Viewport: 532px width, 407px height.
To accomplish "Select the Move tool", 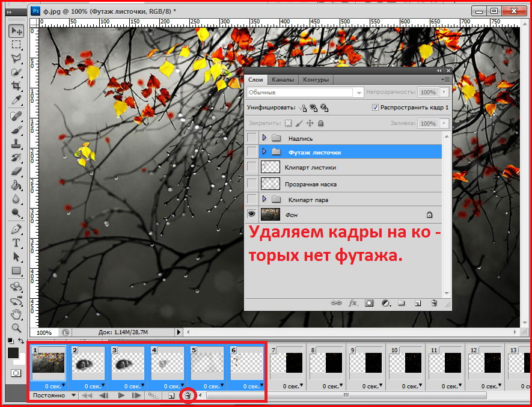I will coord(16,31).
